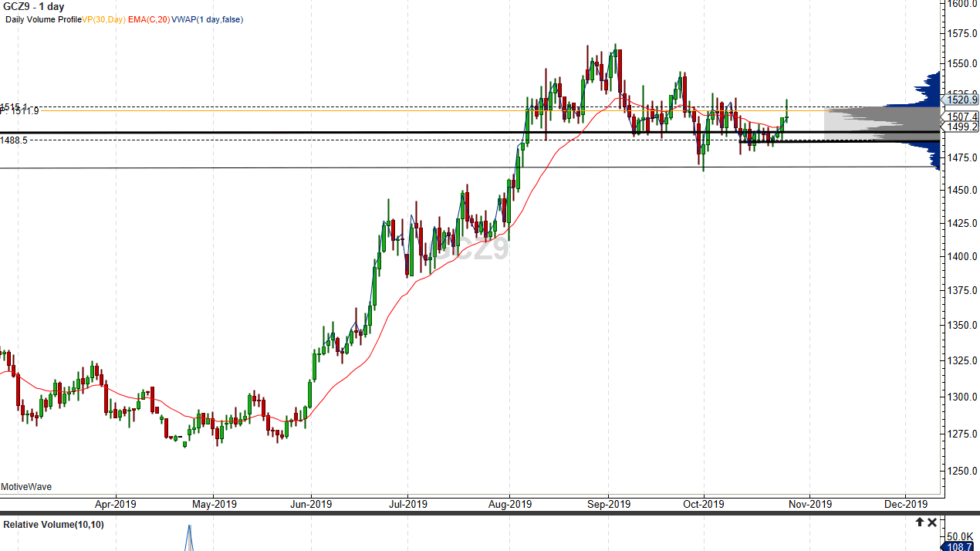Click the blue volume value tag 108.7
The height and width of the screenshot is (551, 980).
(x=959, y=546)
